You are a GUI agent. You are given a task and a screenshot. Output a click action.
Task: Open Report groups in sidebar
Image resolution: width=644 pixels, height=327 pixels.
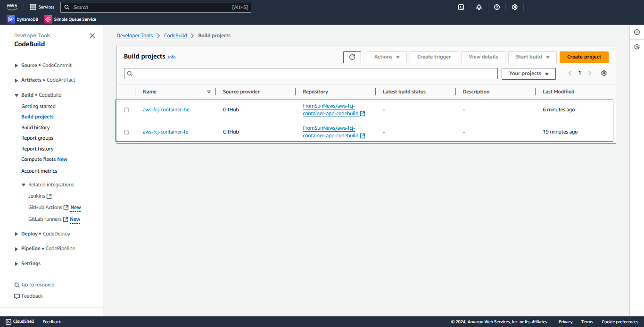(x=37, y=138)
